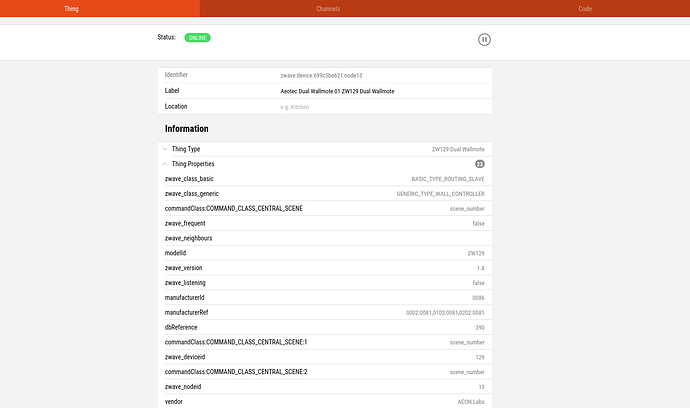Viewport: 690px width, 408px height.
Task: Select the zwave_class_basic row
Action: tap(325, 179)
